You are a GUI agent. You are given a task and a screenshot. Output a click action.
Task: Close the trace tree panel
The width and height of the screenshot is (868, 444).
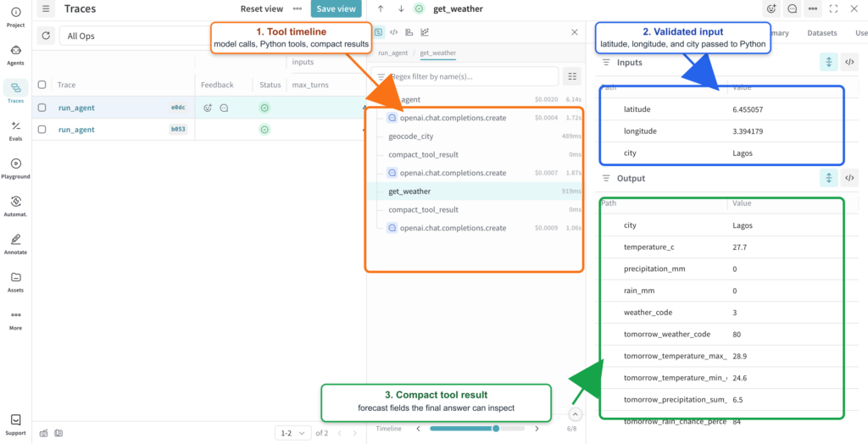pyautogui.click(x=575, y=32)
